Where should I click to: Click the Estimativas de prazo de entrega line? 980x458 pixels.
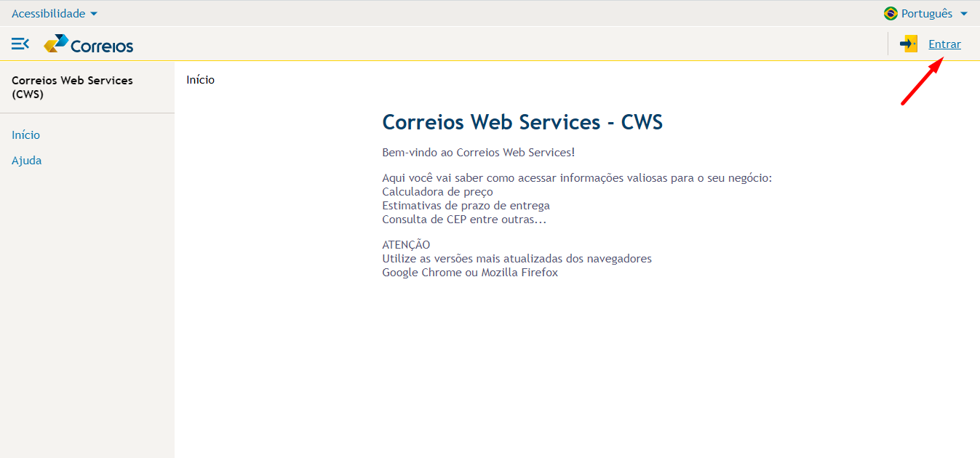click(466, 206)
